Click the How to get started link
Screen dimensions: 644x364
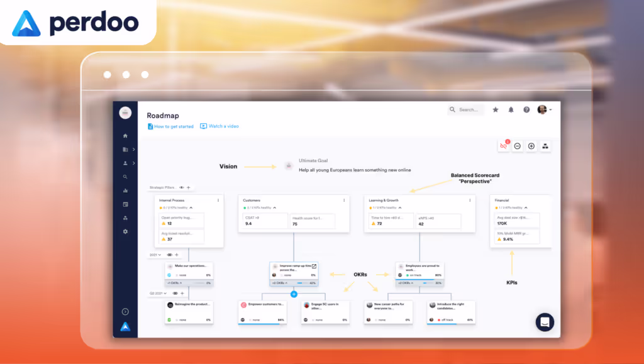click(170, 126)
